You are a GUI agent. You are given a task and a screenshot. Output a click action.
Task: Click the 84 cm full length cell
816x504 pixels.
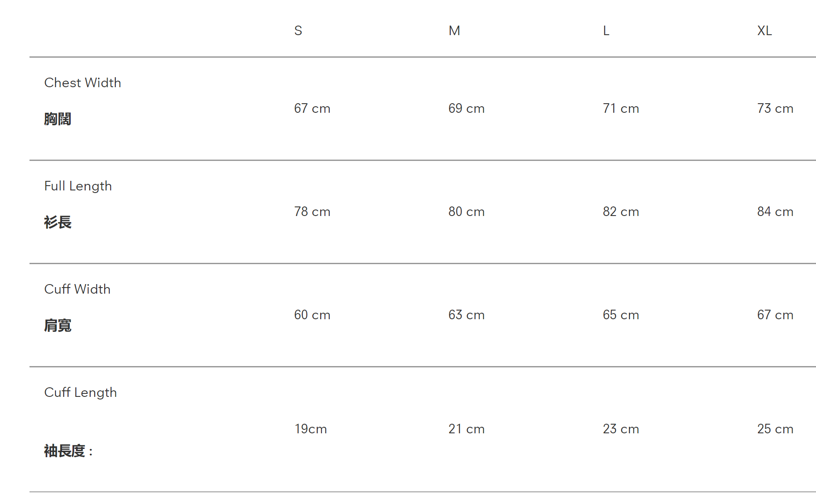click(x=775, y=212)
